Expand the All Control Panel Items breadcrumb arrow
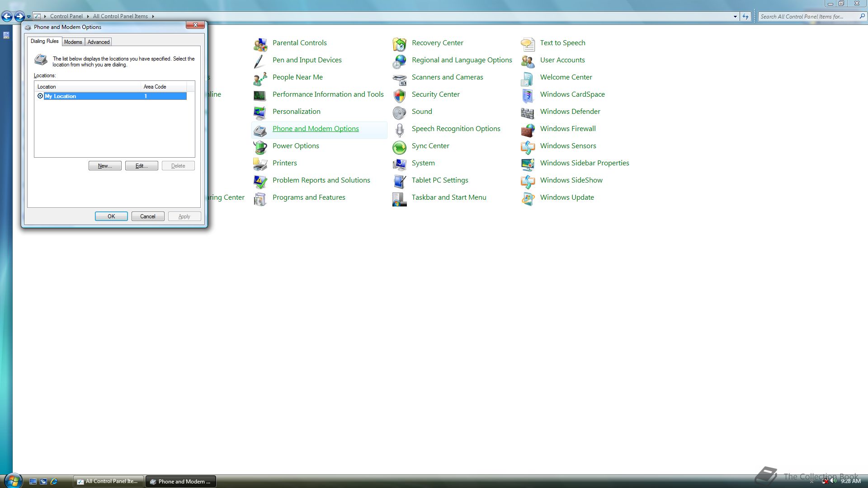The width and height of the screenshot is (868, 488). coord(153,16)
